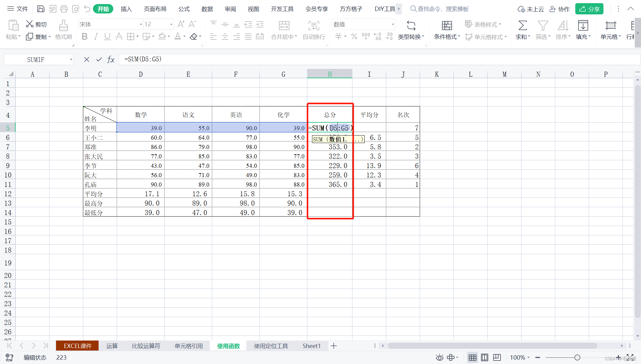
Task: Toggle align left button
Action: pos(213,37)
